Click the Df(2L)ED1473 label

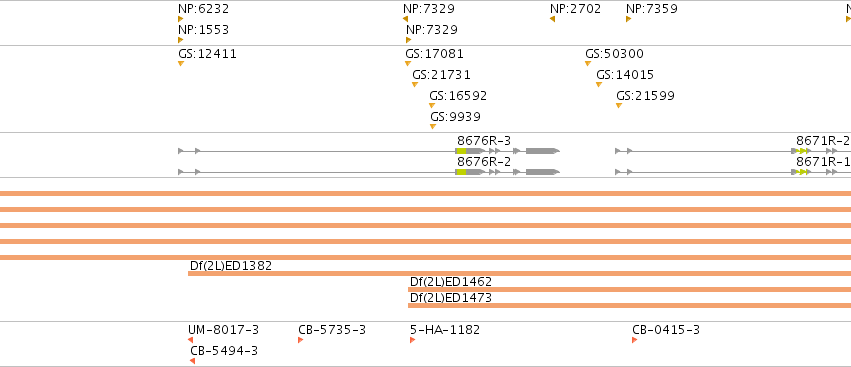pos(451,298)
